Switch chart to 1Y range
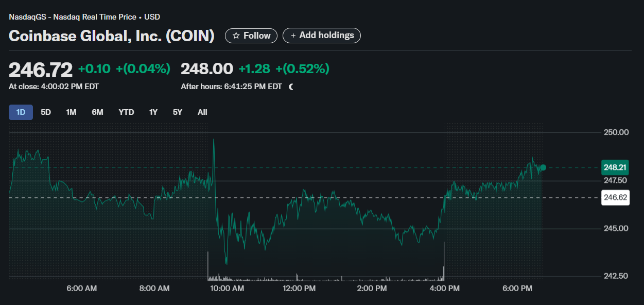The height and width of the screenshot is (305, 644). pos(153,112)
